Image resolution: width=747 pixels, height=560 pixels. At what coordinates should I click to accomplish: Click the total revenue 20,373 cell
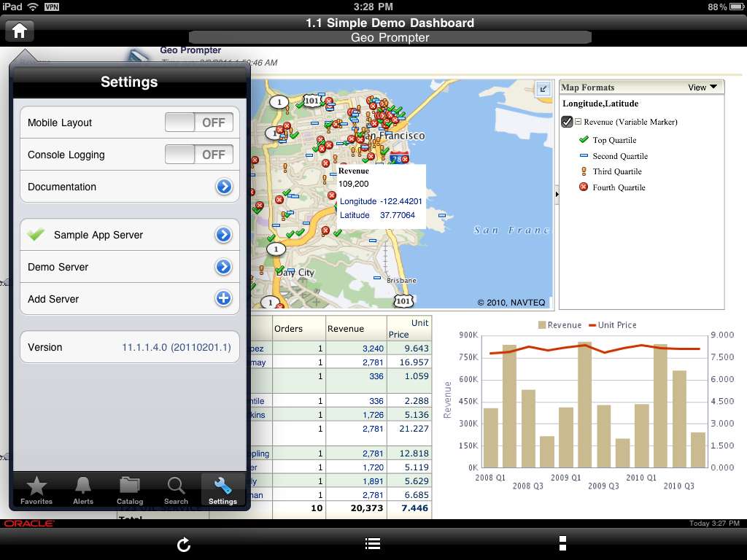(x=366, y=508)
